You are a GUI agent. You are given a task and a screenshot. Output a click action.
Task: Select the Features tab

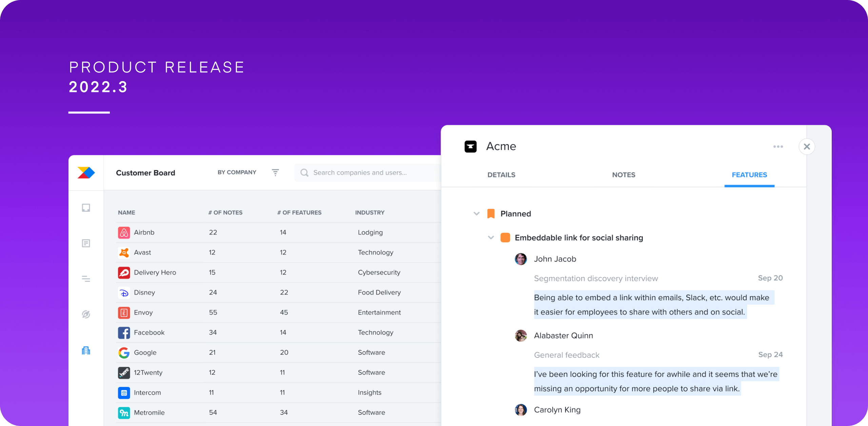click(749, 175)
